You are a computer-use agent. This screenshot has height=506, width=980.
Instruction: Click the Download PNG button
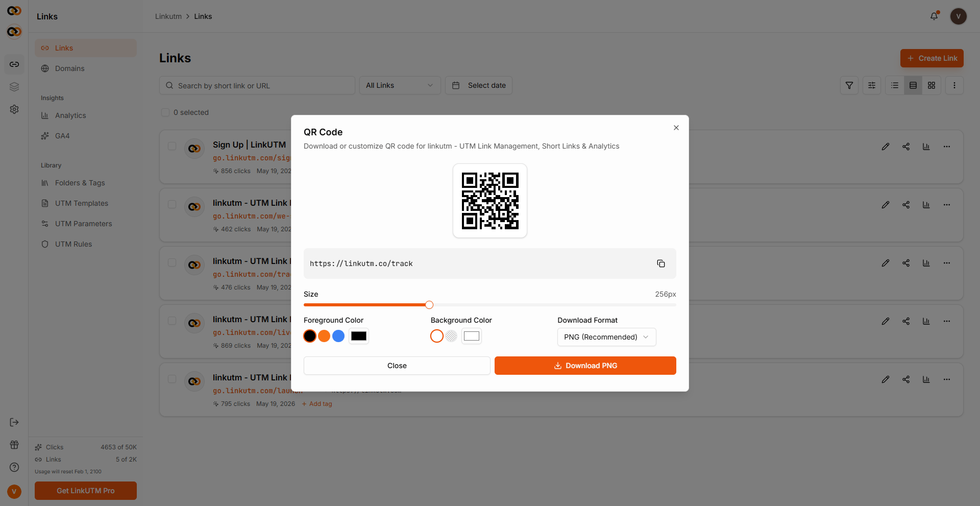(585, 366)
